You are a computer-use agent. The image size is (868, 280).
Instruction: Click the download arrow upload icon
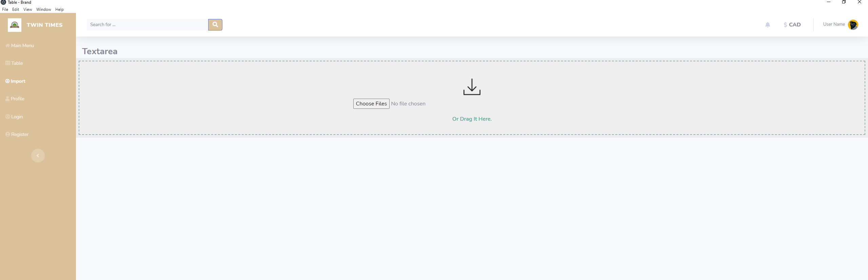[472, 87]
